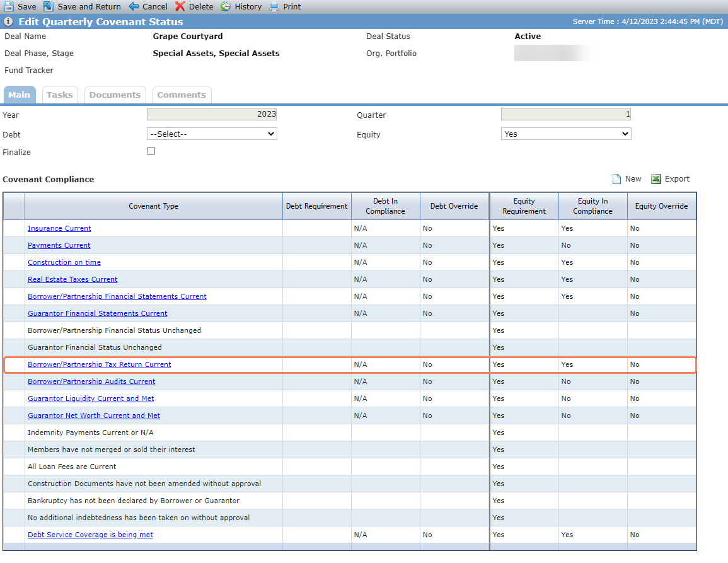Open Construction on time link
Image resolution: width=728 pixels, height=563 pixels.
[x=64, y=262]
